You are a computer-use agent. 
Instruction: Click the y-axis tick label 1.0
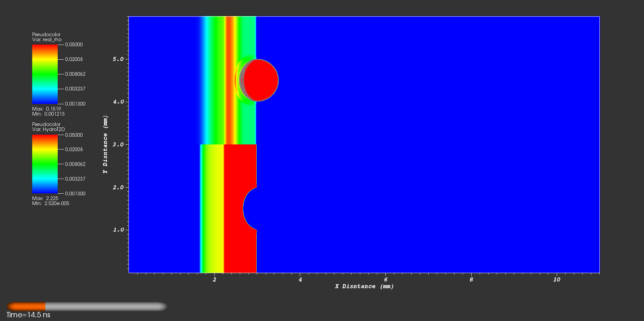tap(118, 230)
